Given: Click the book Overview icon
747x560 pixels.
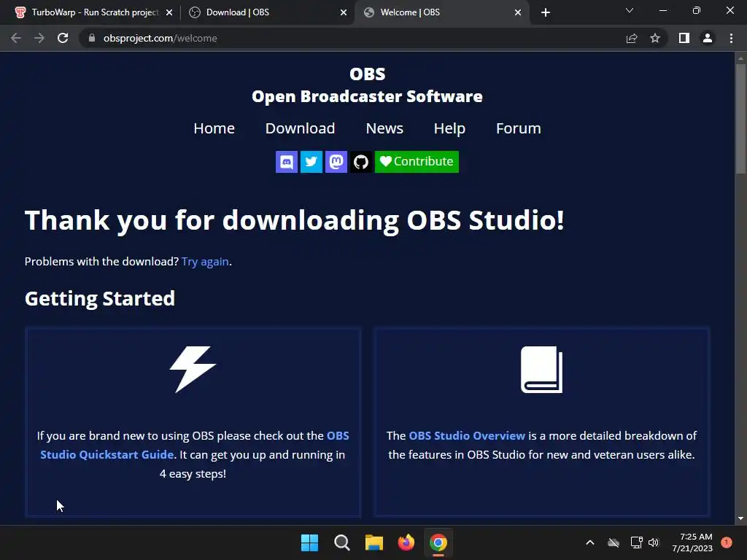Looking at the screenshot, I should 542,369.
